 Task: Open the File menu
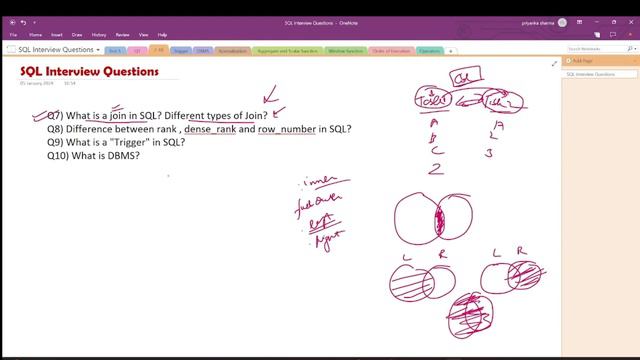coord(13,35)
